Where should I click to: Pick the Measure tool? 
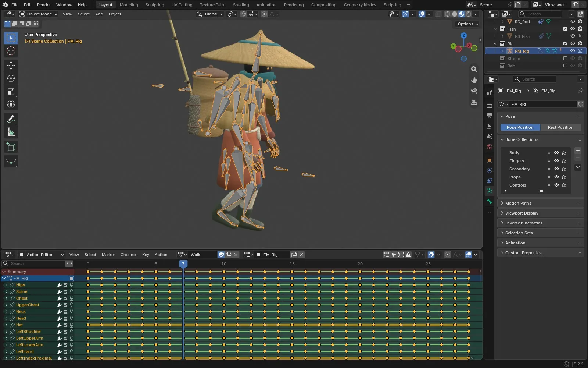pos(11,132)
